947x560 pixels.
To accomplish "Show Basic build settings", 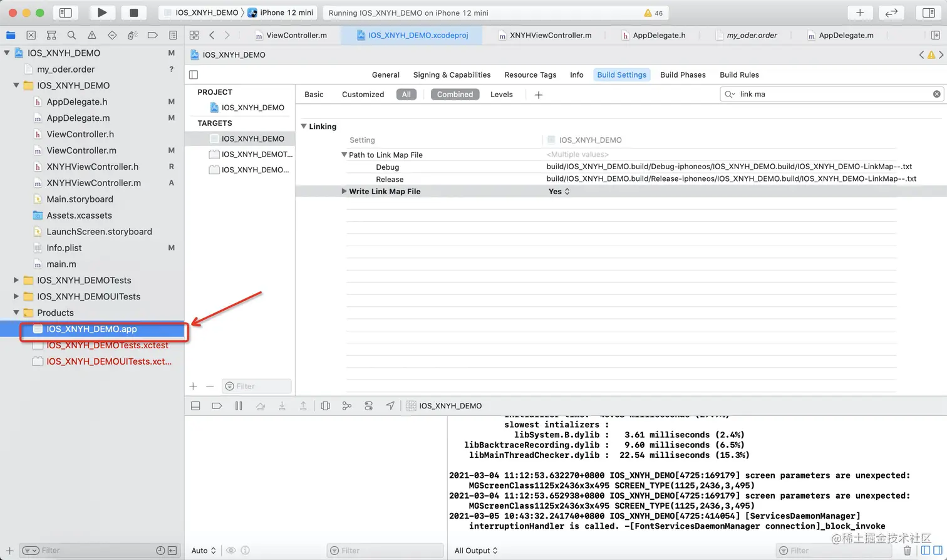I will coord(314,95).
